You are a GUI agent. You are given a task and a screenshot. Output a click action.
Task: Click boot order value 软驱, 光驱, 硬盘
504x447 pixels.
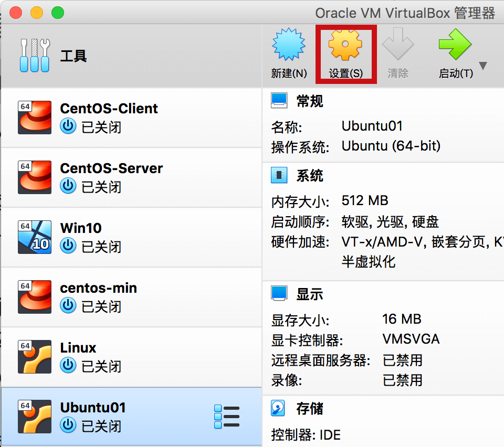(x=390, y=221)
